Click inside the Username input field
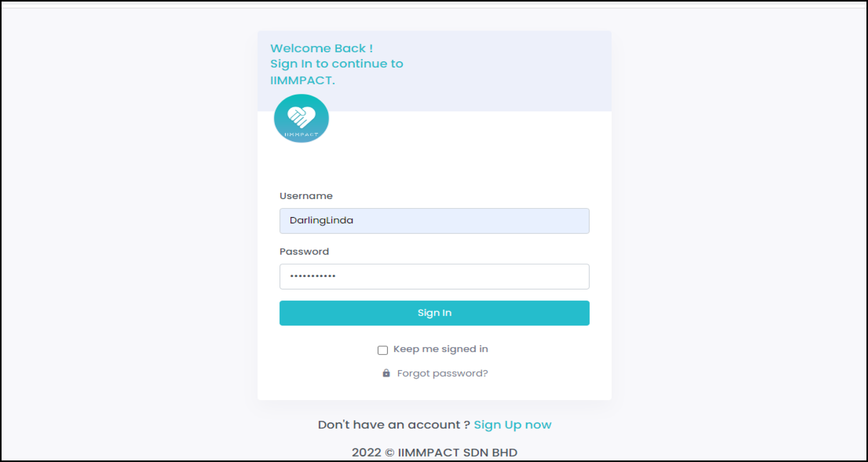This screenshot has height=462, width=868. coord(434,221)
